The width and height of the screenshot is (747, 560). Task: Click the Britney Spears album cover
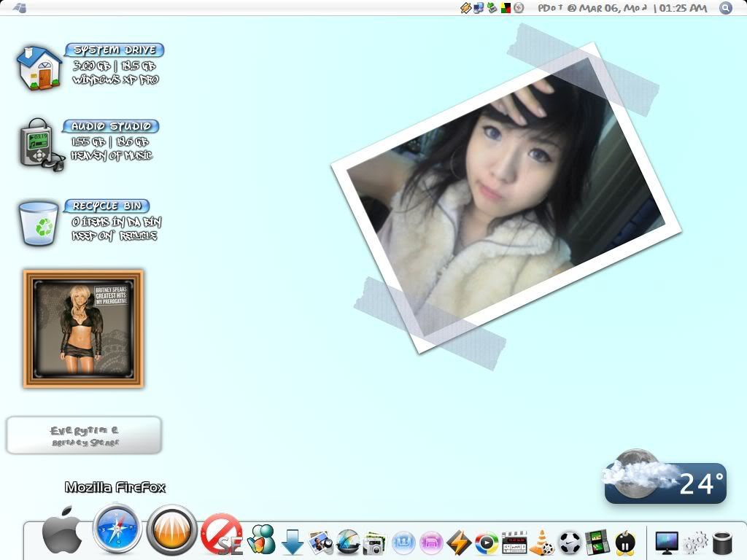point(83,329)
